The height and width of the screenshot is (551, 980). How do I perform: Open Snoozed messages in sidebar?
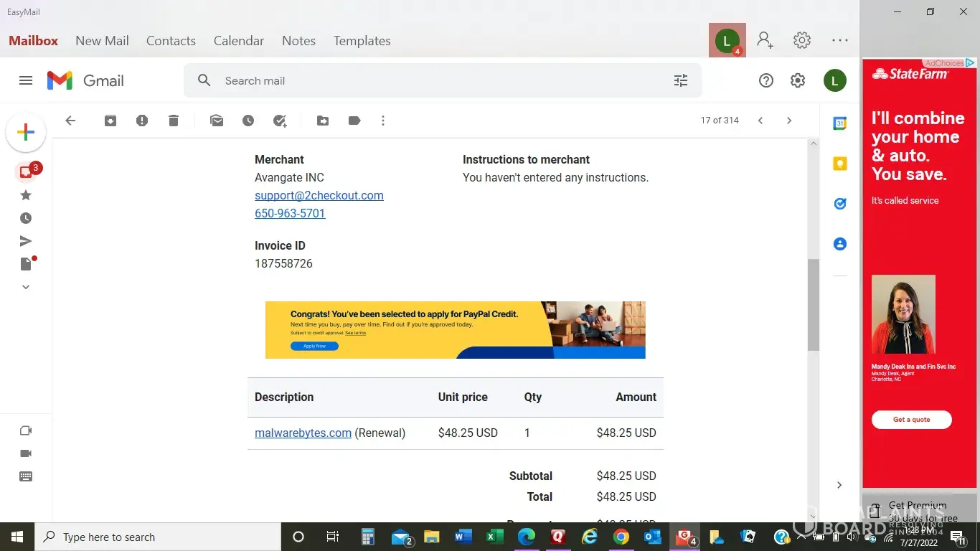(x=26, y=218)
